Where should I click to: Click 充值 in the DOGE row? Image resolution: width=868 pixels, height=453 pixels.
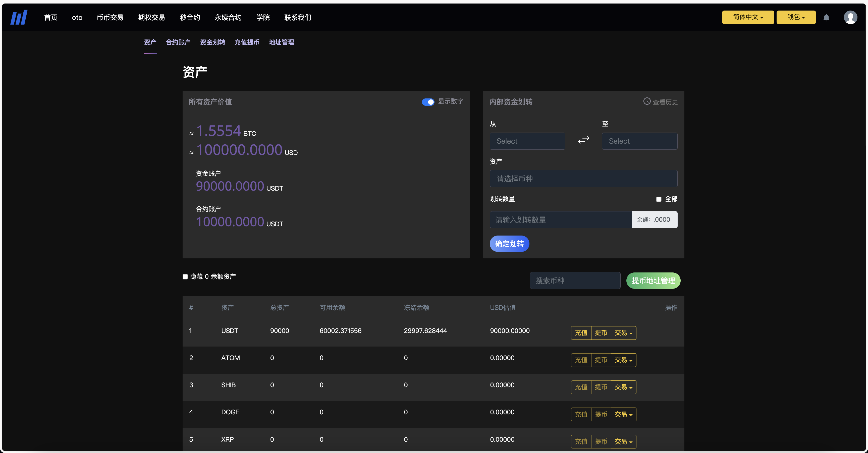pos(581,415)
